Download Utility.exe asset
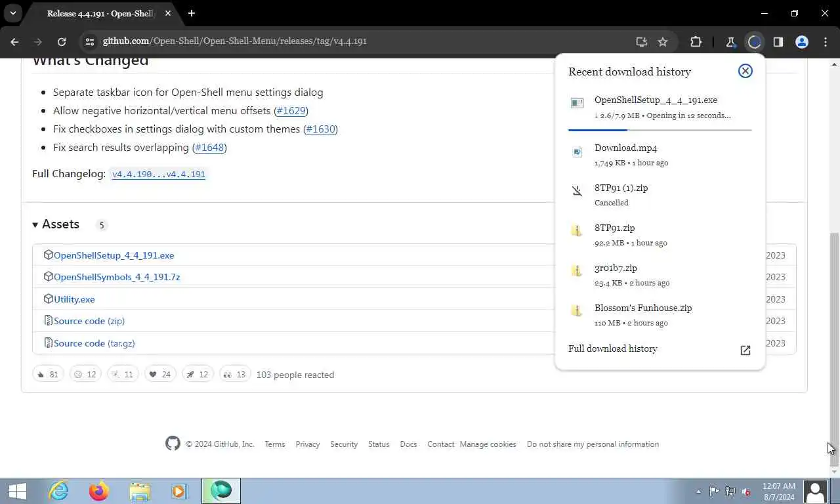 [74, 299]
